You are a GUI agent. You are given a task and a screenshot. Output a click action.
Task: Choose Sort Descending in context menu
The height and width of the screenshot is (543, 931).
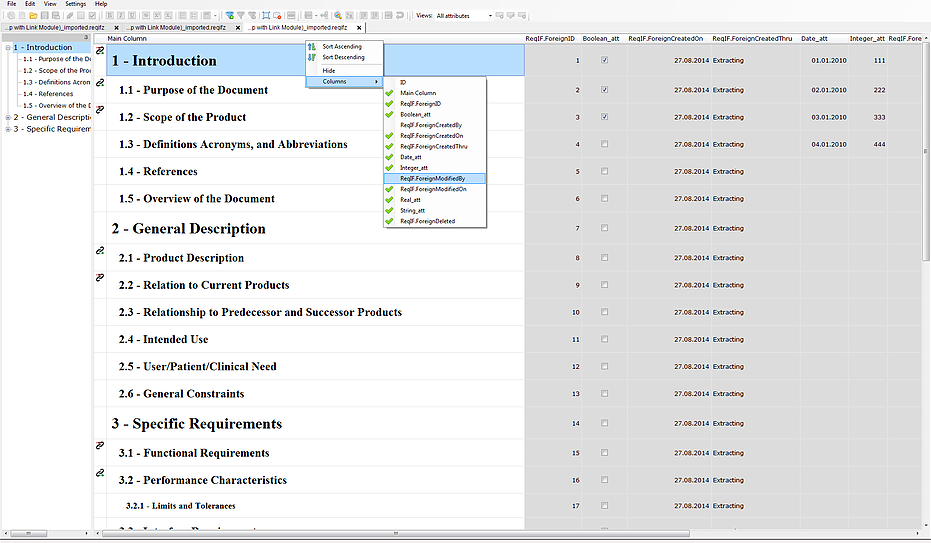344,57
